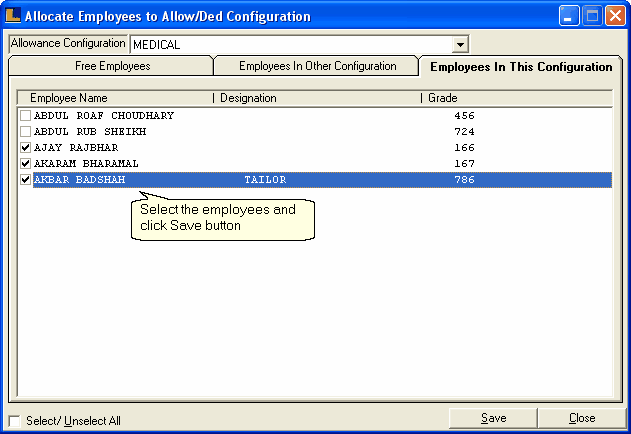Click the Allowance Configuration label

(68, 43)
